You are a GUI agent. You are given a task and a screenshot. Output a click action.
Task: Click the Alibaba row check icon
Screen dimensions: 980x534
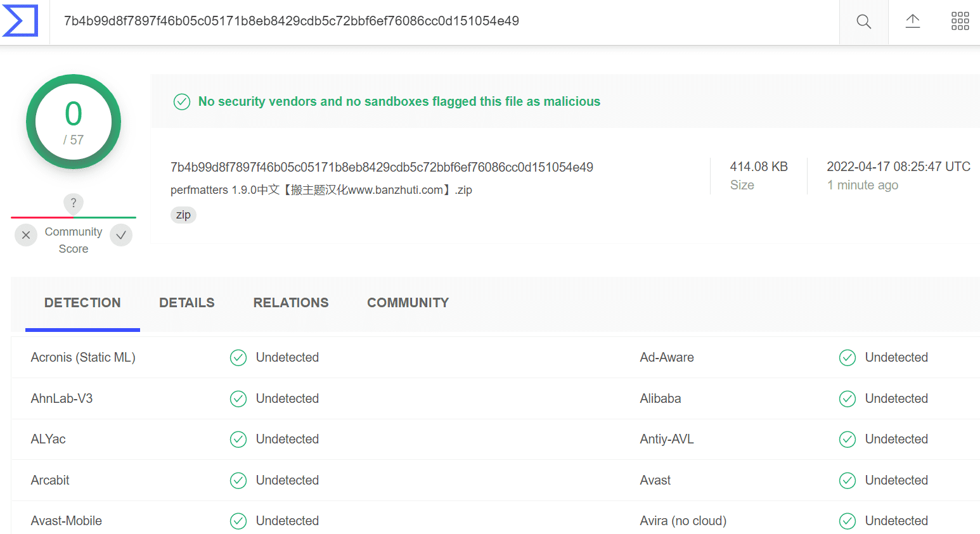pyautogui.click(x=848, y=398)
